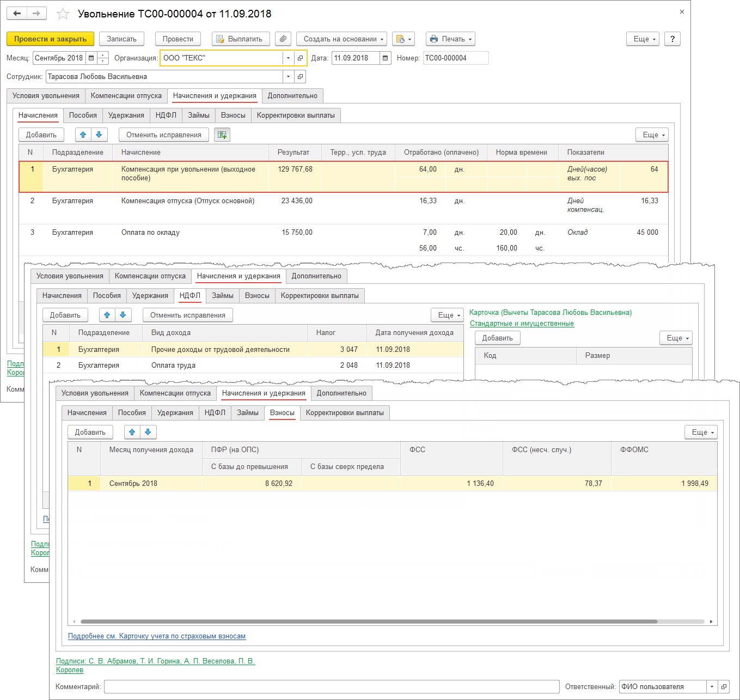Open the calendar picker for Месяц field
The width and height of the screenshot is (740, 700).
pyautogui.click(x=91, y=58)
